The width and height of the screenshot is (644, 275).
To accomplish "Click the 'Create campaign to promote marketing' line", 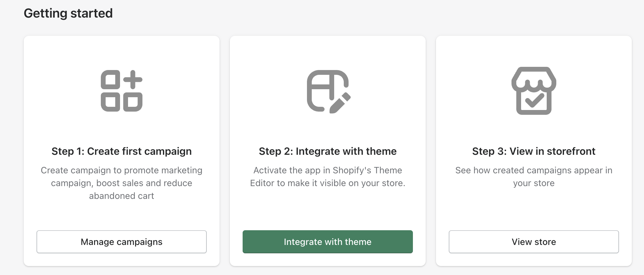I will pyautogui.click(x=122, y=170).
